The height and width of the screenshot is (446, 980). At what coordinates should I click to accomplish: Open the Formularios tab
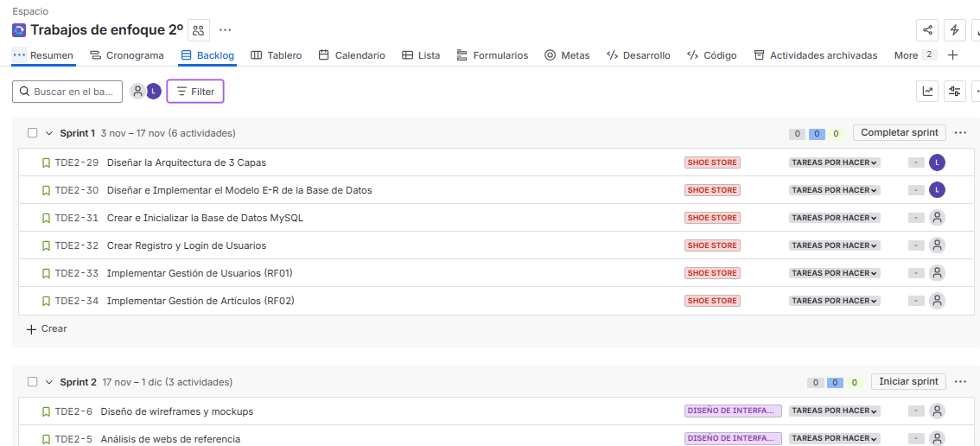pyautogui.click(x=493, y=55)
